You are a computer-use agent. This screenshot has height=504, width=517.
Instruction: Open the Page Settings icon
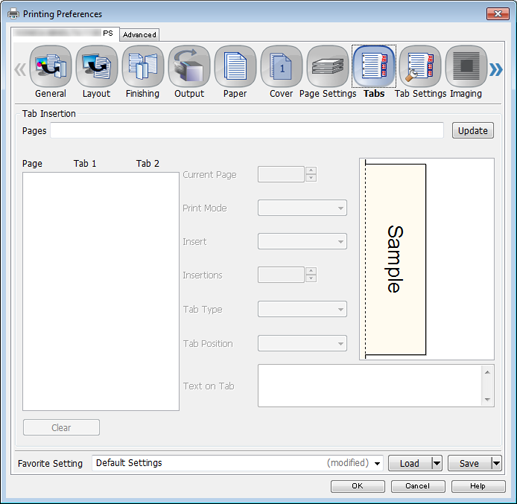point(327,66)
